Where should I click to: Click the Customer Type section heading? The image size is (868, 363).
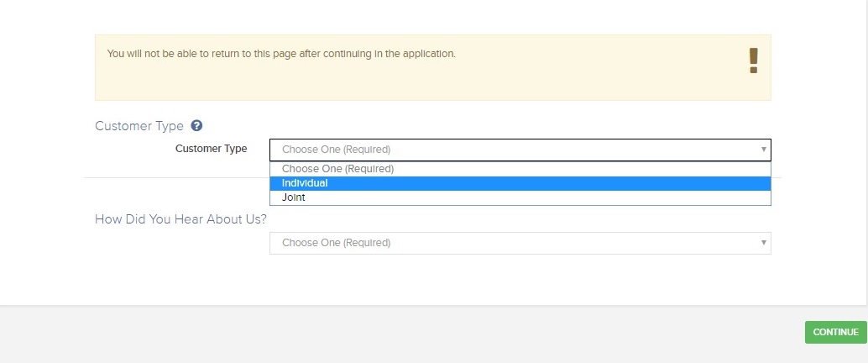click(x=139, y=126)
